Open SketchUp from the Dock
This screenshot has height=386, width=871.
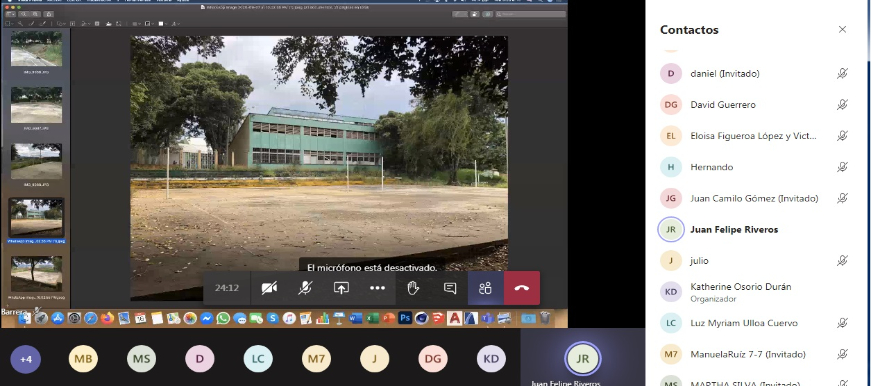(x=439, y=318)
